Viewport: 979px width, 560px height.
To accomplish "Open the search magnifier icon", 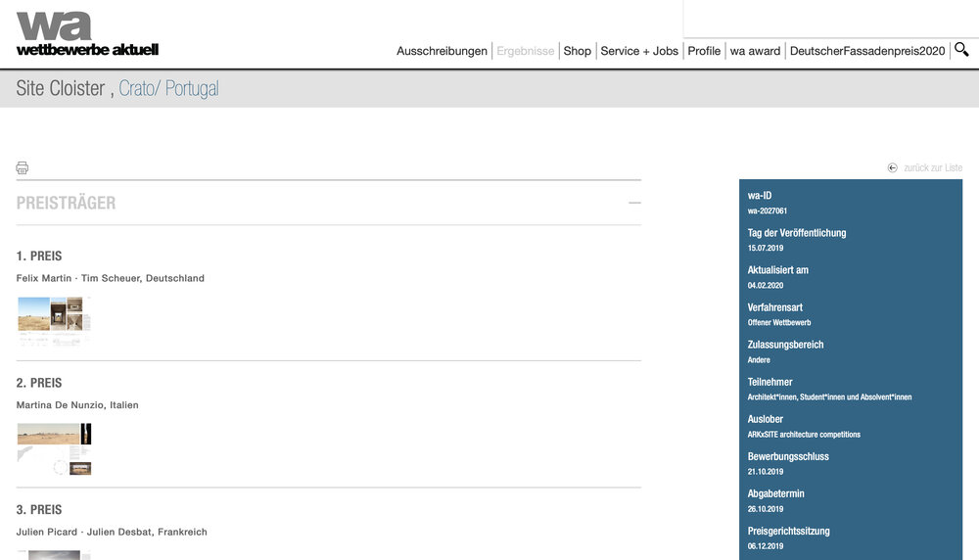I will point(961,49).
